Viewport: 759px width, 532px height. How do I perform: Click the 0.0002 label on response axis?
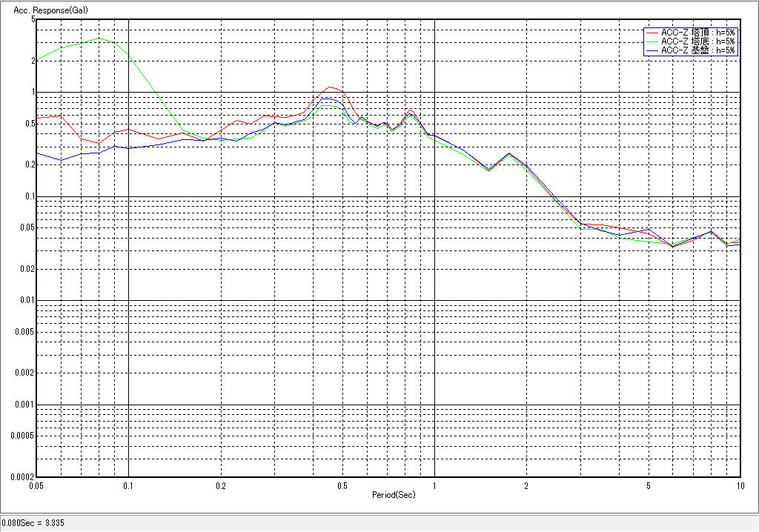[22, 478]
